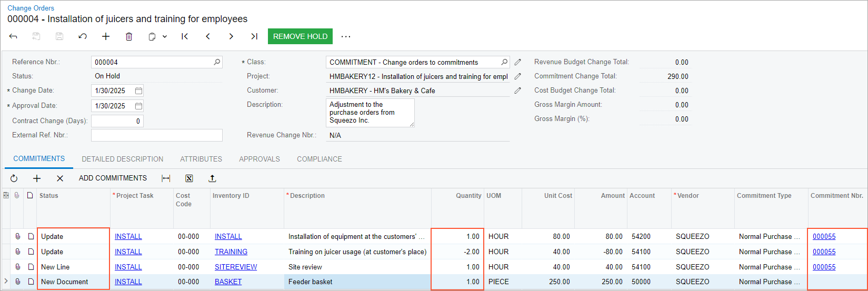
Task: Open the clipboard dropdown arrow
Action: coord(165,36)
